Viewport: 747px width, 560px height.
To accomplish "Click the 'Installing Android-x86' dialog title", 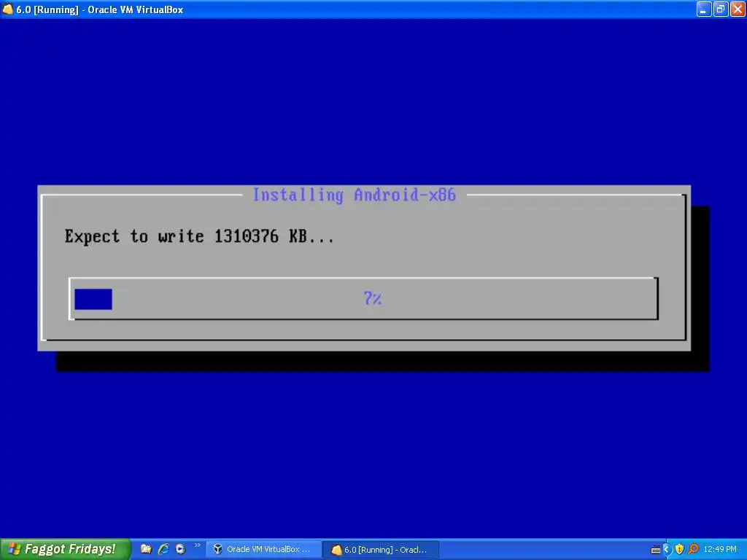I will point(354,195).
